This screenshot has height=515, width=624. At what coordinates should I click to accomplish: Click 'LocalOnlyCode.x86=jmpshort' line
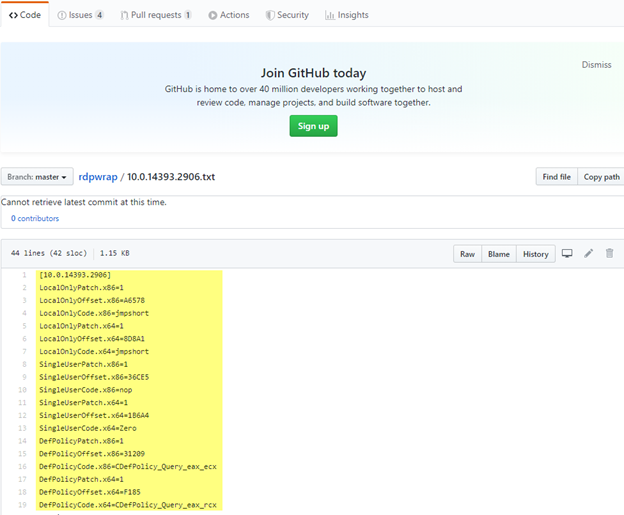94,313
